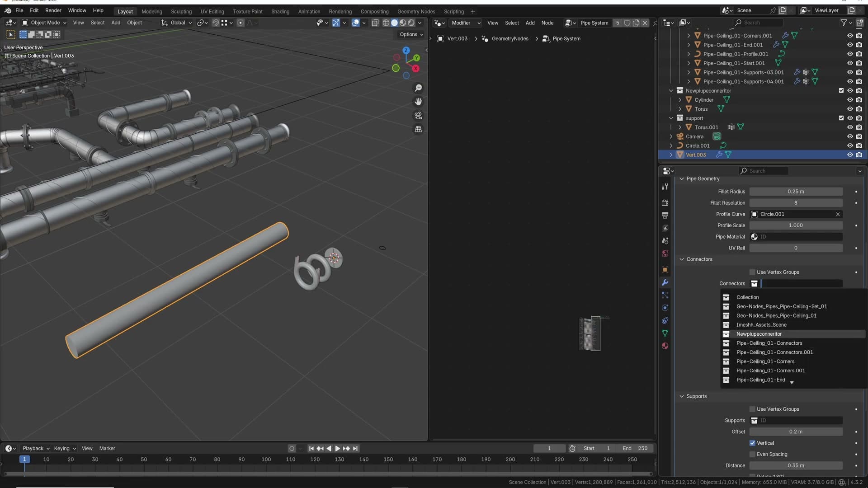868x488 pixels.
Task: Open the Playback dropdown in timeline
Action: 36,448
